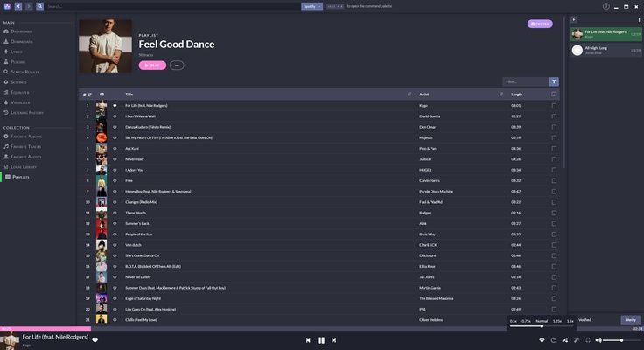Toggle shuffle playback icon
This screenshot has height=350, width=644.
(x=564, y=340)
